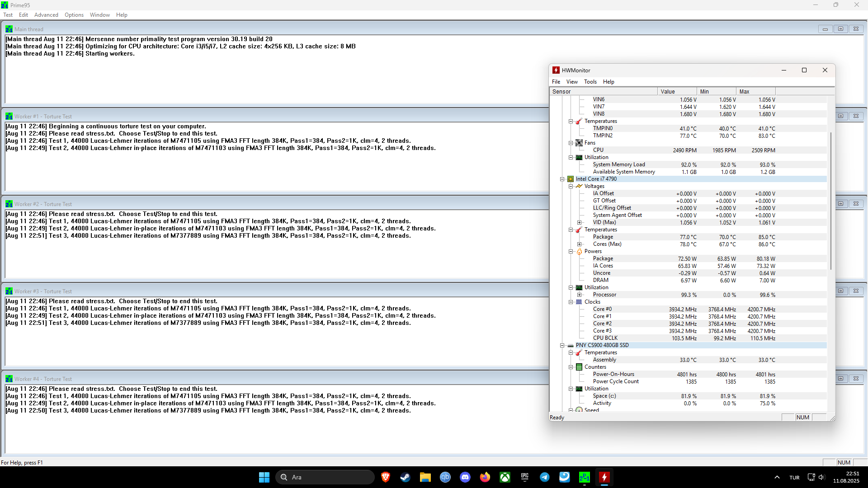
Task: Collapse the PNY CS900 480GB SSD node
Action: [562, 346]
